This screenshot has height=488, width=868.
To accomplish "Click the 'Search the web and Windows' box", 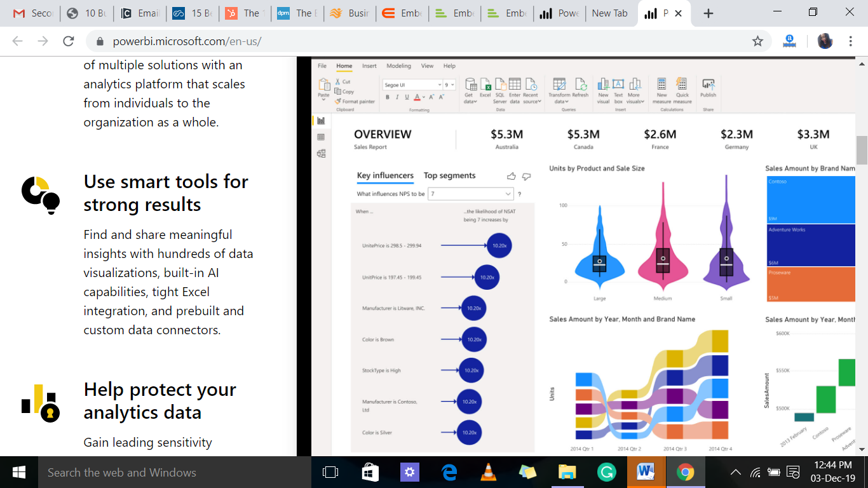I will point(175,472).
